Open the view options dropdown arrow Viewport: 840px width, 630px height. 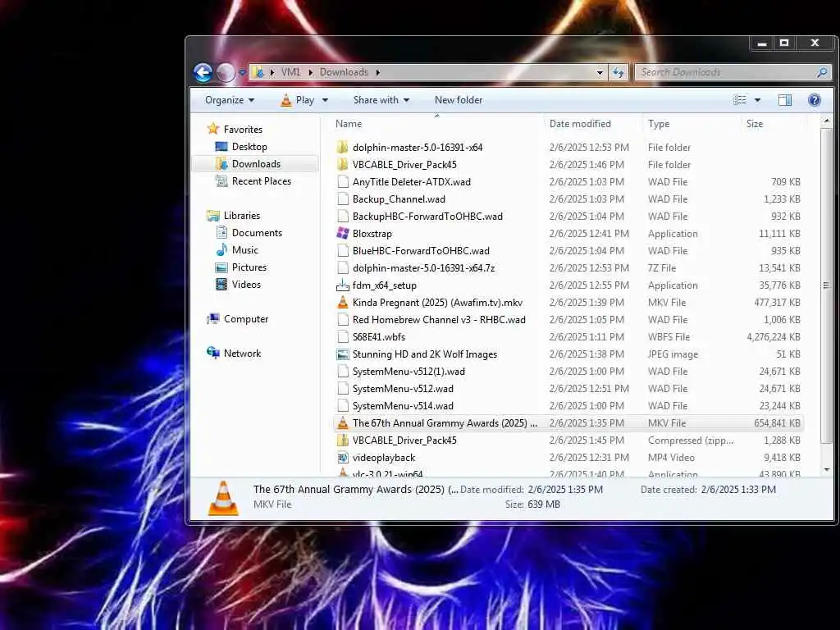[x=757, y=100]
